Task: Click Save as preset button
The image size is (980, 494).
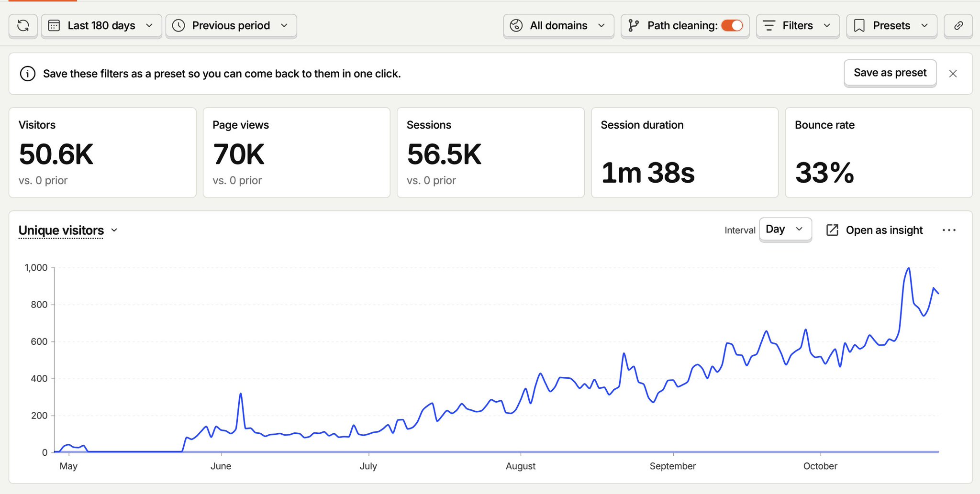Action: pos(890,73)
